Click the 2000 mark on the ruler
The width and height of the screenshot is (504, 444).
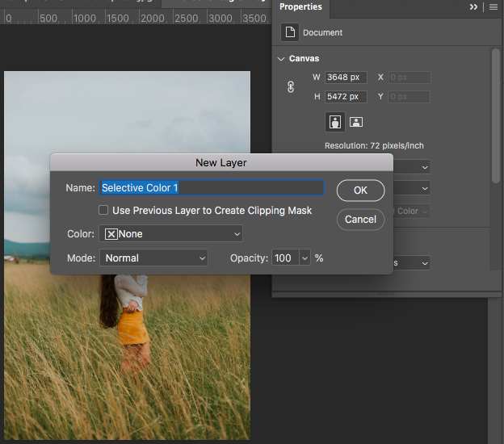click(153, 18)
